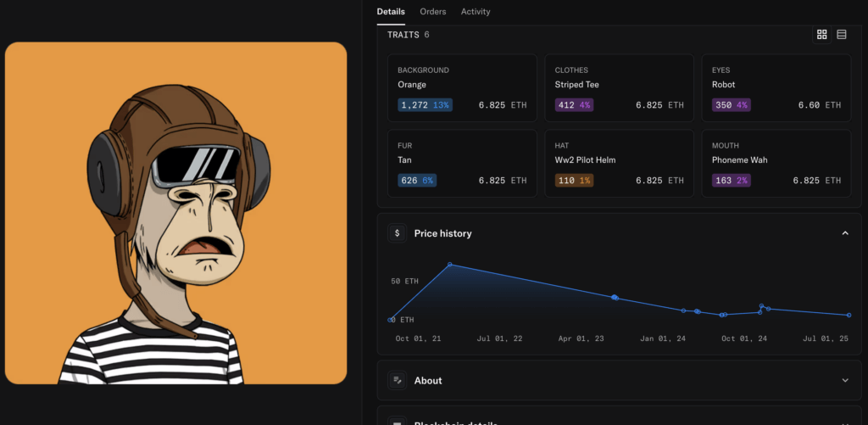Collapse the Price history section chevron
Viewport: 868px width, 425px height.
(844, 233)
